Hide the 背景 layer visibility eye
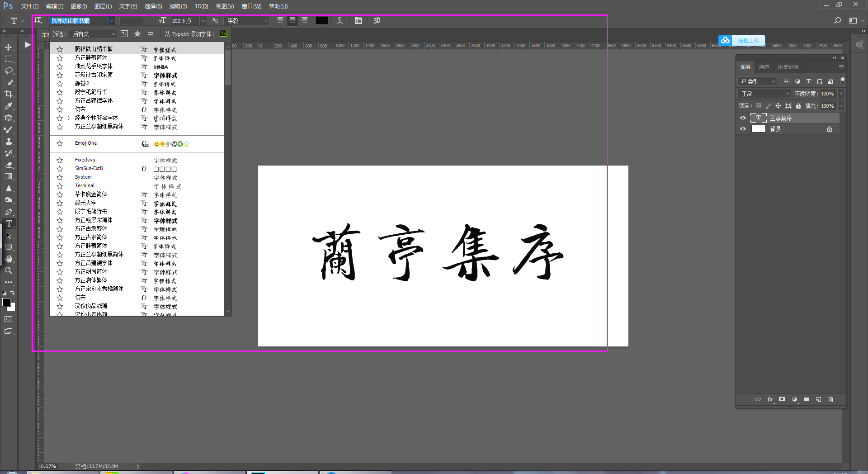The height and width of the screenshot is (474, 868). 743,129
